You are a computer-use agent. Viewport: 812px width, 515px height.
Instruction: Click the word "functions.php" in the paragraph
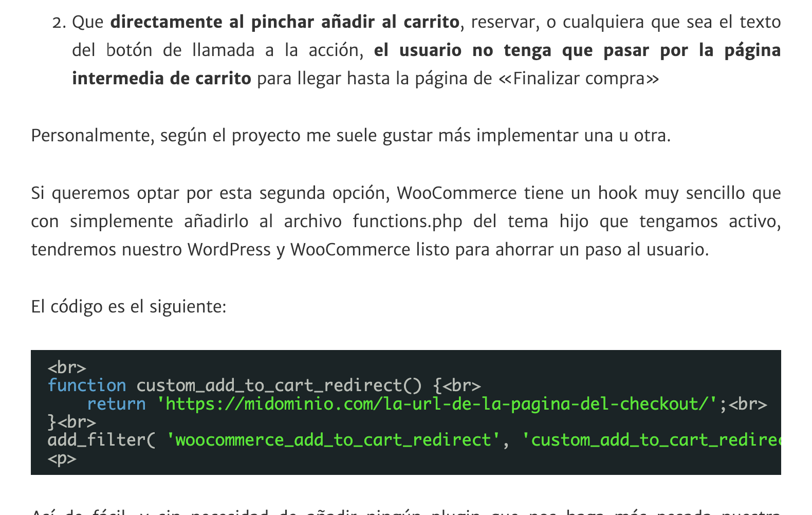(x=408, y=222)
